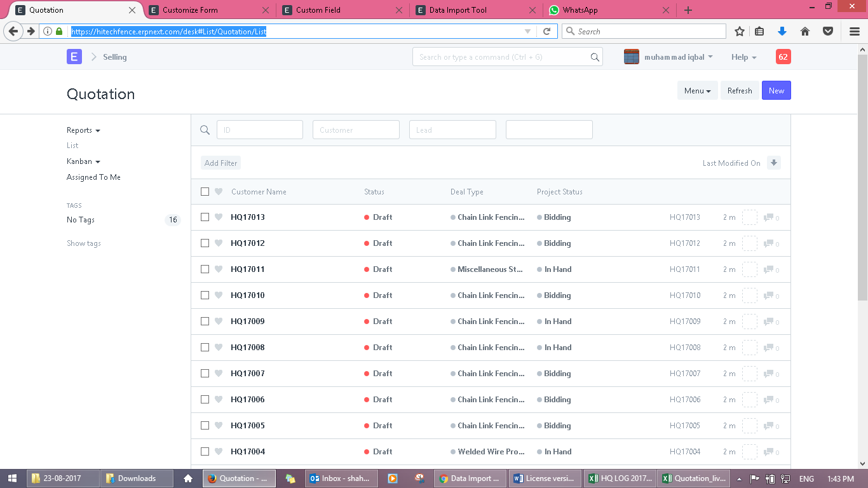Click the assignment avatar placeholder on HQ17012 row
This screenshot has height=488, width=868.
point(750,243)
